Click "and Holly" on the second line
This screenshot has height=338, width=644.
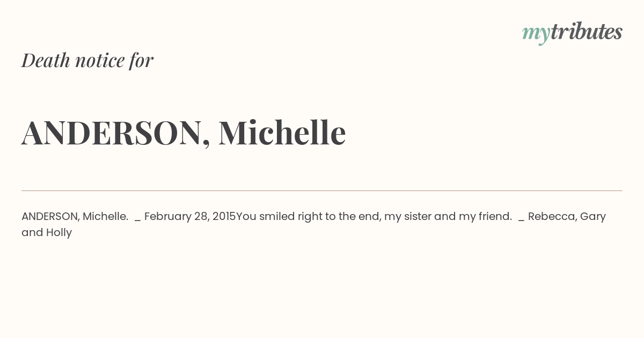click(x=47, y=233)
